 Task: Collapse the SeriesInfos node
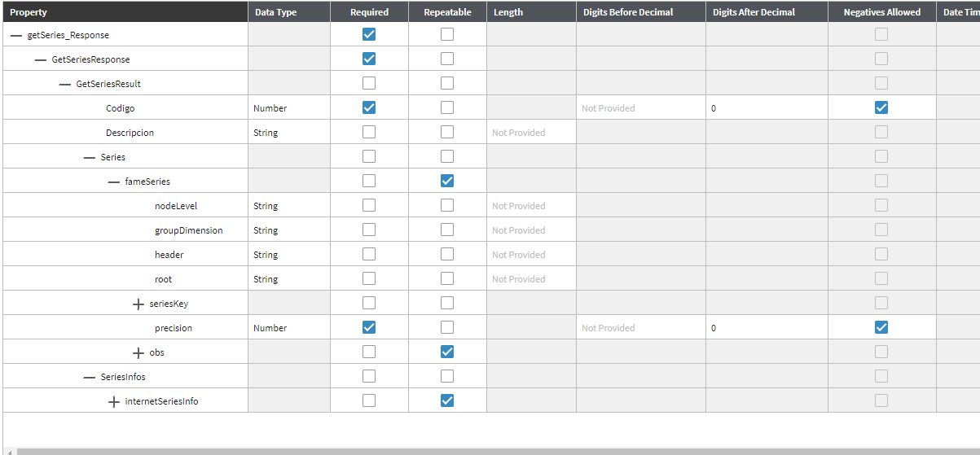tap(89, 377)
